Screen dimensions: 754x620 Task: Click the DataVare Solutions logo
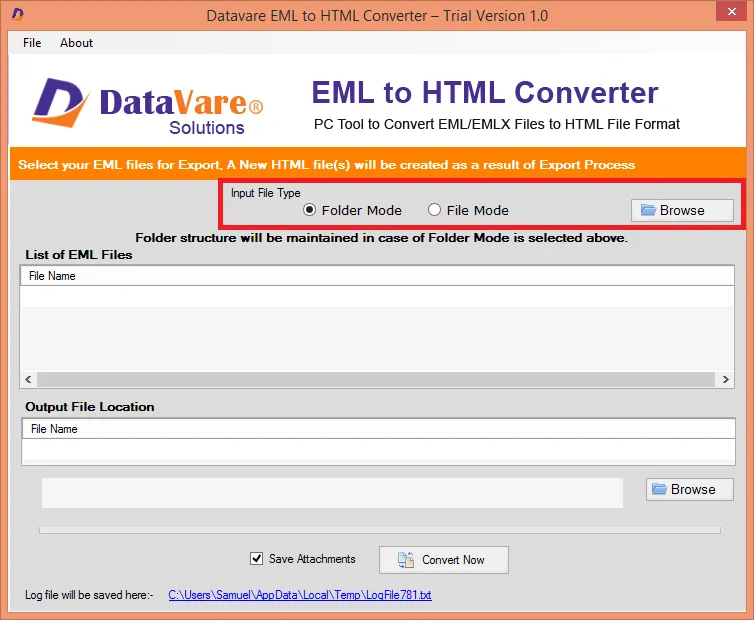[x=148, y=106]
